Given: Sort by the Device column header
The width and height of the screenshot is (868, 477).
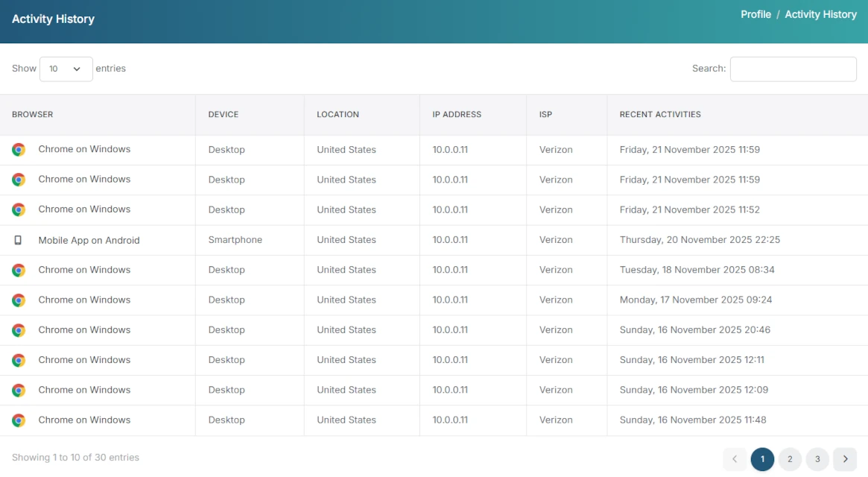Looking at the screenshot, I should [224, 115].
